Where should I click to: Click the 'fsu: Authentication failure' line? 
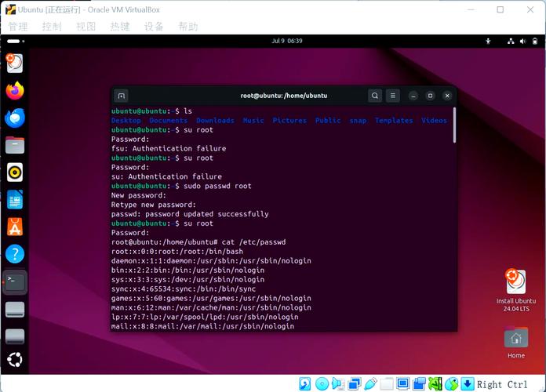[169, 149]
